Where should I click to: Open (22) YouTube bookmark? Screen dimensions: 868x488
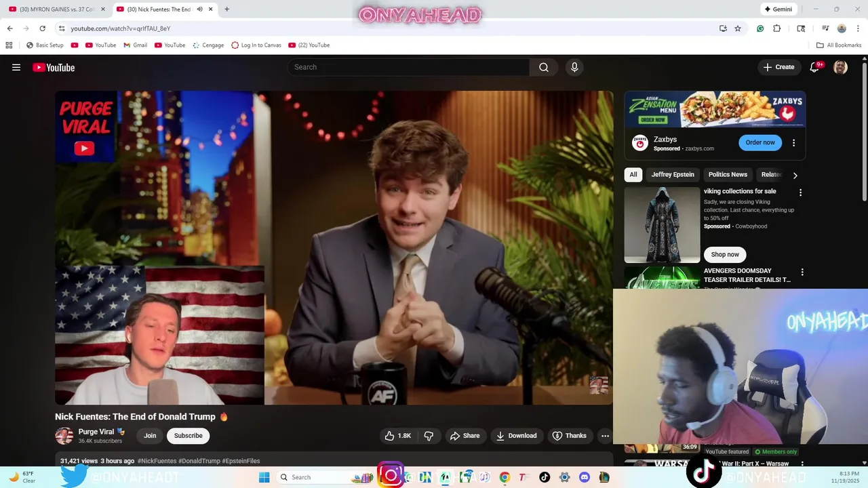[x=309, y=45]
